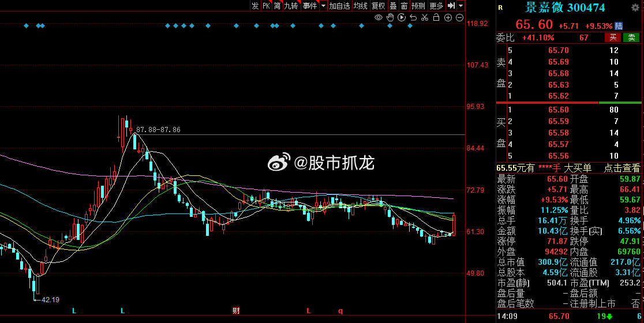Toggle 均线 moving averages

tap(361, 5)
